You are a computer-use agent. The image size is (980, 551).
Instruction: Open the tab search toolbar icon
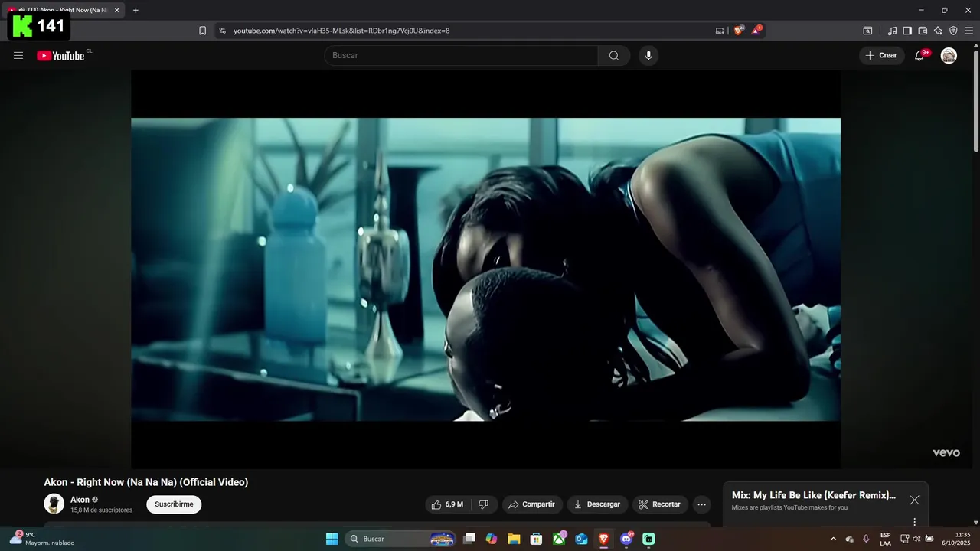click(x=867, y=31)
